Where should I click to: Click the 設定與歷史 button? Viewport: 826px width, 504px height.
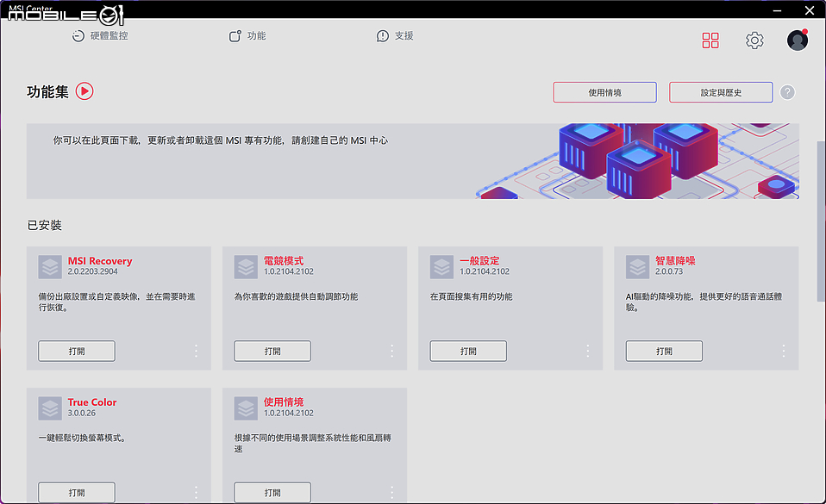coord(721,92)
